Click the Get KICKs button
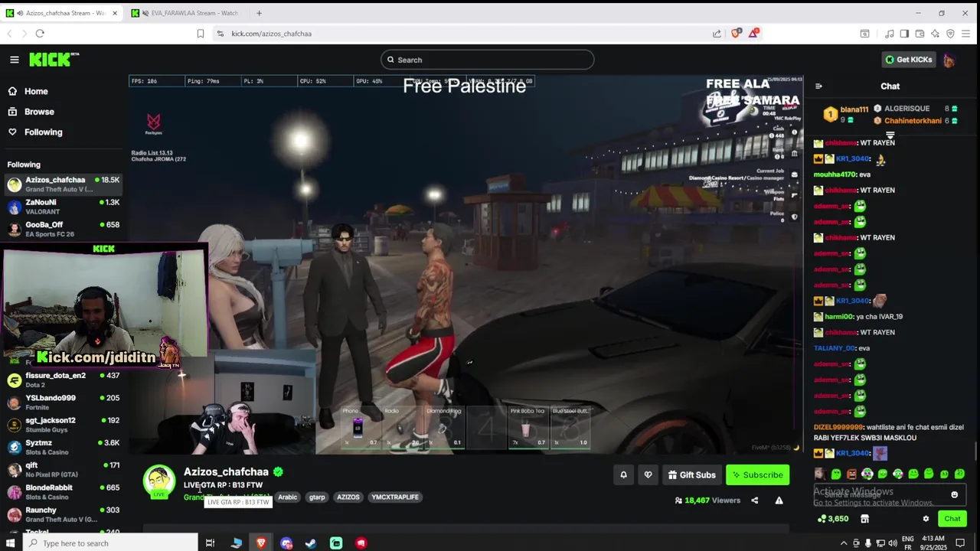 point(909,60)
